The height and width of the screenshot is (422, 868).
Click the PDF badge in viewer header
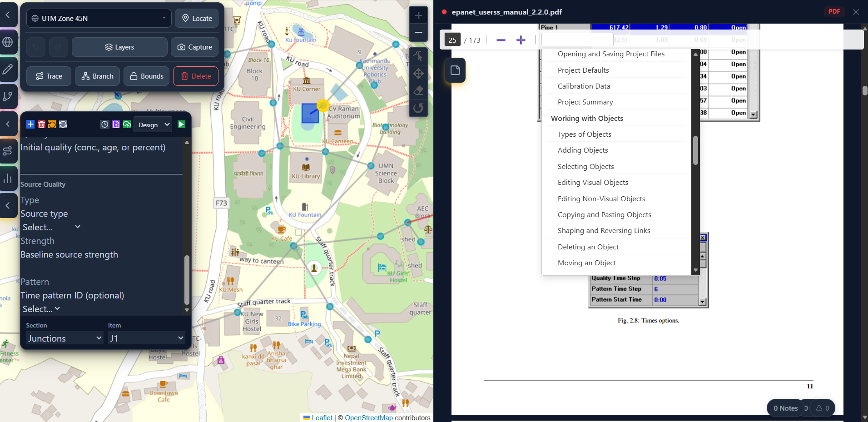pos(834,12)
